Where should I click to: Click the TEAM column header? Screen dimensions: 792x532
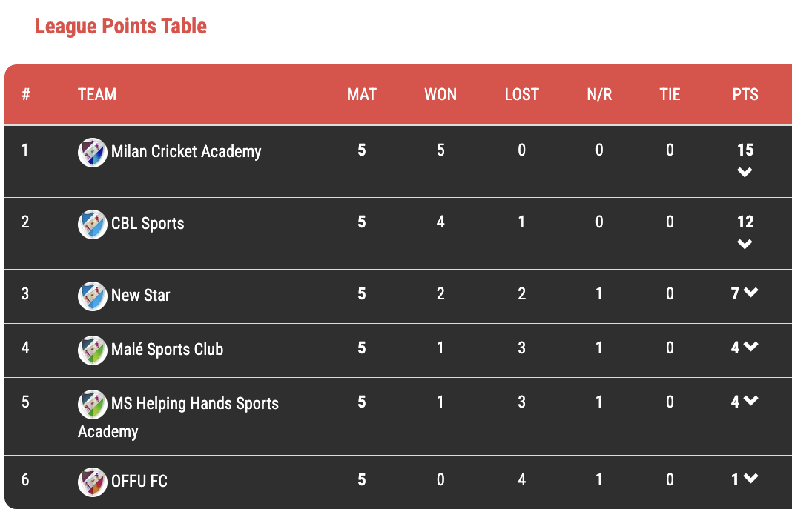pos(97,95)
